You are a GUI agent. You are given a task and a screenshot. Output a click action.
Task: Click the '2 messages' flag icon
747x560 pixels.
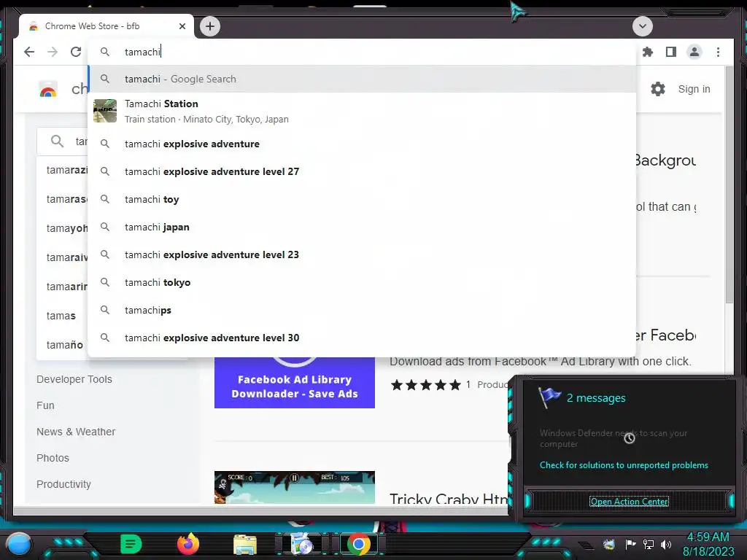click(x=549, y=397)
